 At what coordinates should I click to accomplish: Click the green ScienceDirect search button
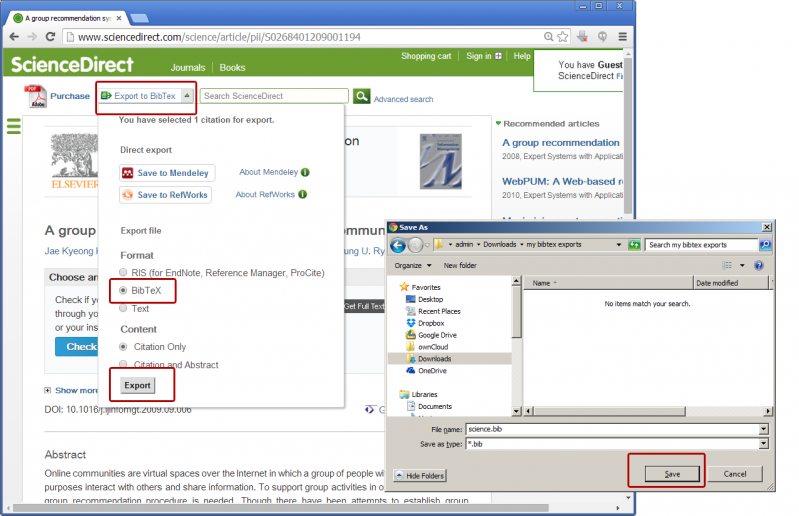point(361,96)
